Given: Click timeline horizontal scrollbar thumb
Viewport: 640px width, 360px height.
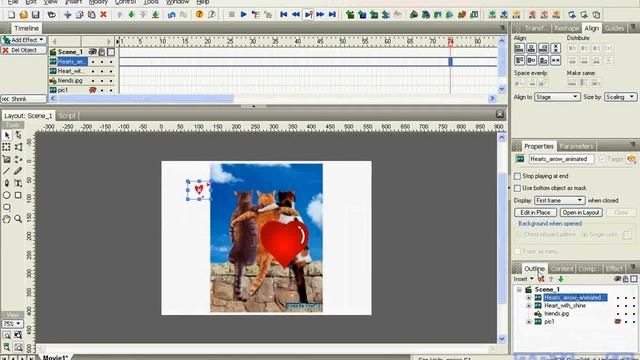Looking at the screenshot, I should pyautogui.click(x=145, y=99).
